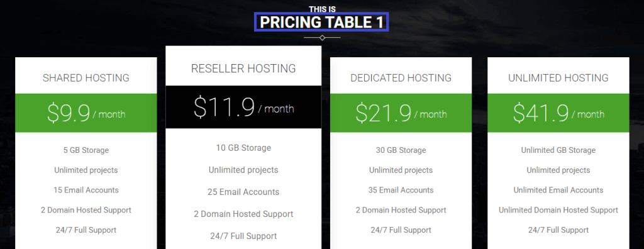Click Unlimited Email Accounts feature
This screenshot has height=249, width=644.
coord(558,190)
